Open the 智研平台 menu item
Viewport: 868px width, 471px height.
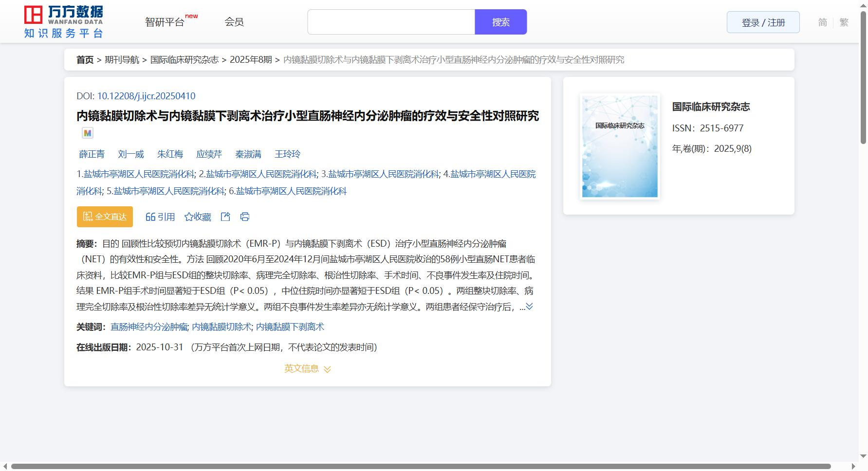tap(165, 22)
